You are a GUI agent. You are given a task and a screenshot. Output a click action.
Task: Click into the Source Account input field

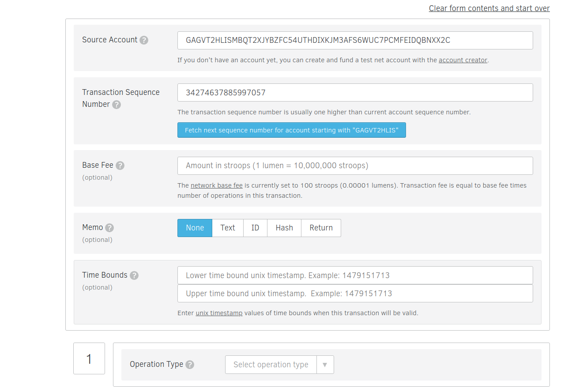pos(355,40)
